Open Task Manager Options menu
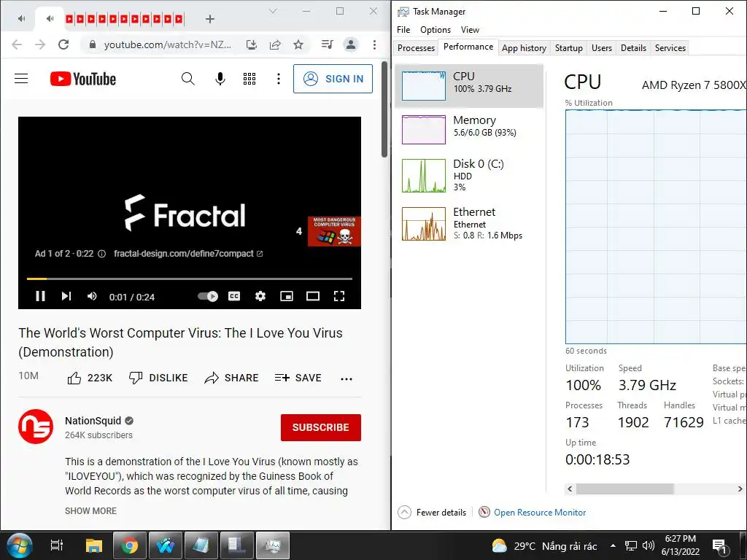747x560 pixels. pyautogui.click(x=436, y=29)
